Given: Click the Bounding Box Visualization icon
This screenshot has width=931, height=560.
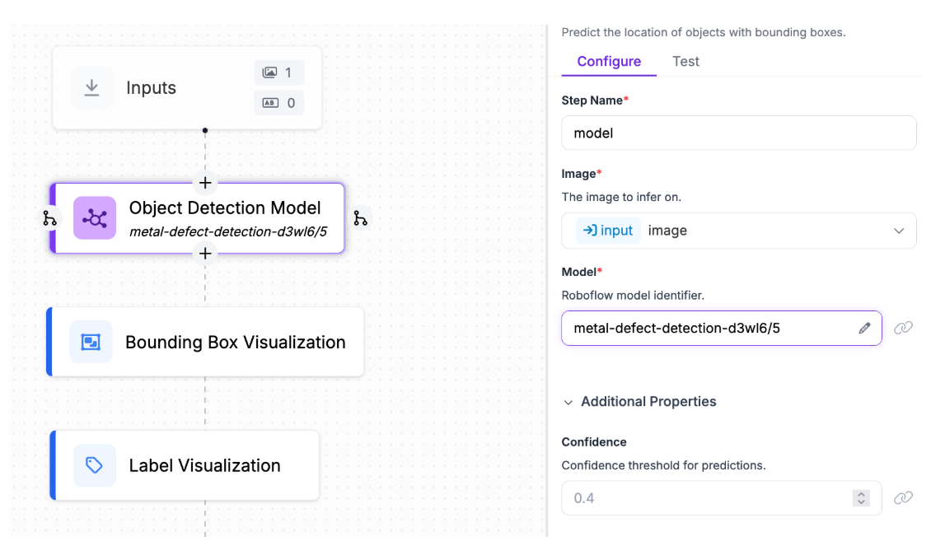Looking at the screenshot, I should [91, 342].
